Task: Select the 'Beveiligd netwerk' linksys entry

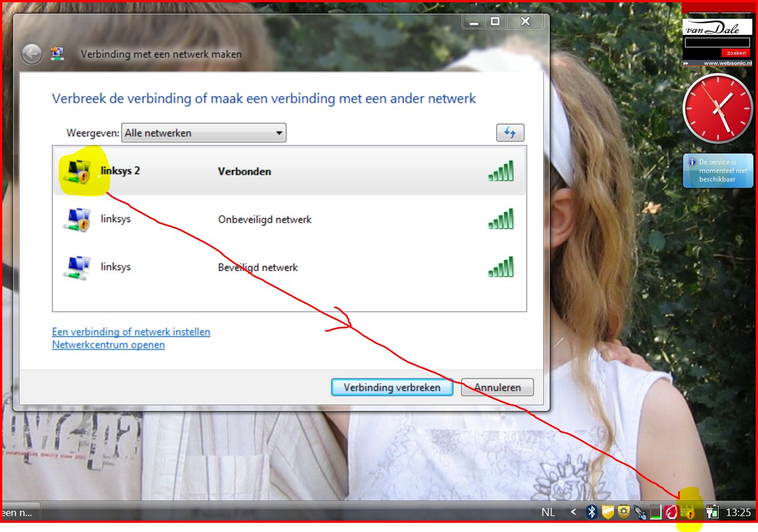Action: coord(289,267)
